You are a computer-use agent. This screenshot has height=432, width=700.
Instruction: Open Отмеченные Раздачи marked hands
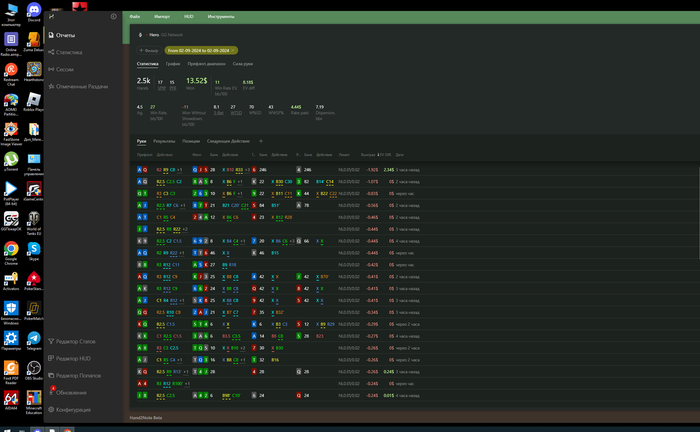82,86
